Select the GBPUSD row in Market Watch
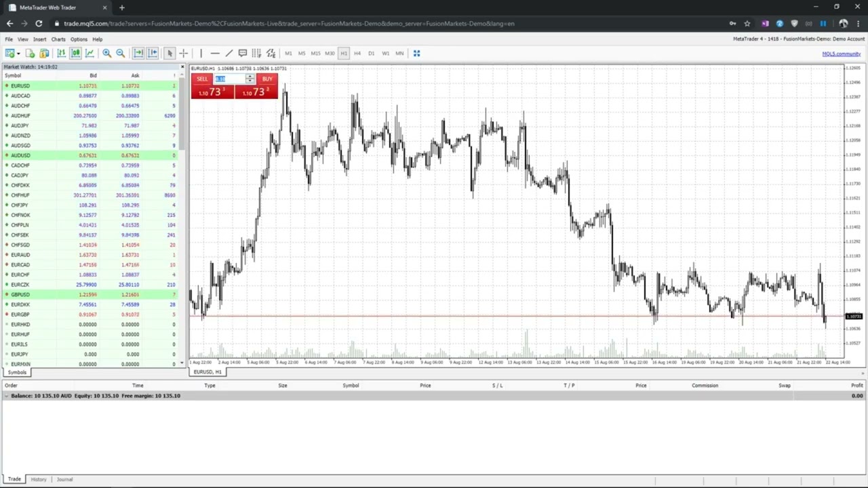868x488 pixels. (91, 294)
